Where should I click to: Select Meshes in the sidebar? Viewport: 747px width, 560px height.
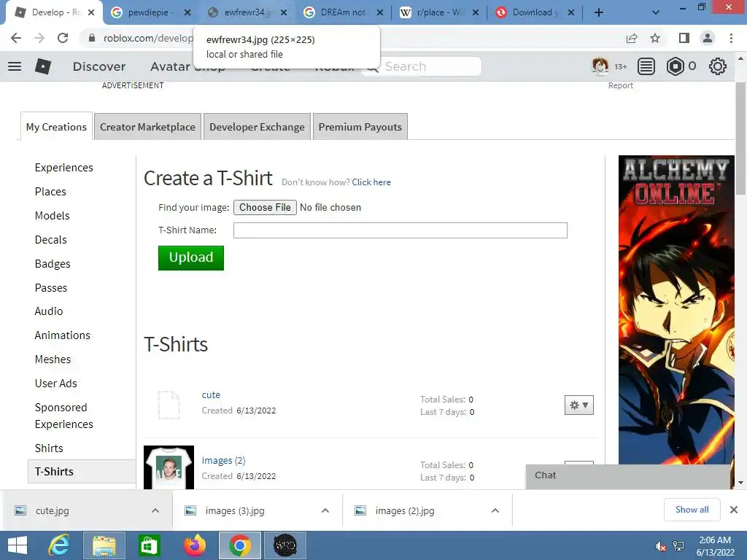click(x=53, y=359)
